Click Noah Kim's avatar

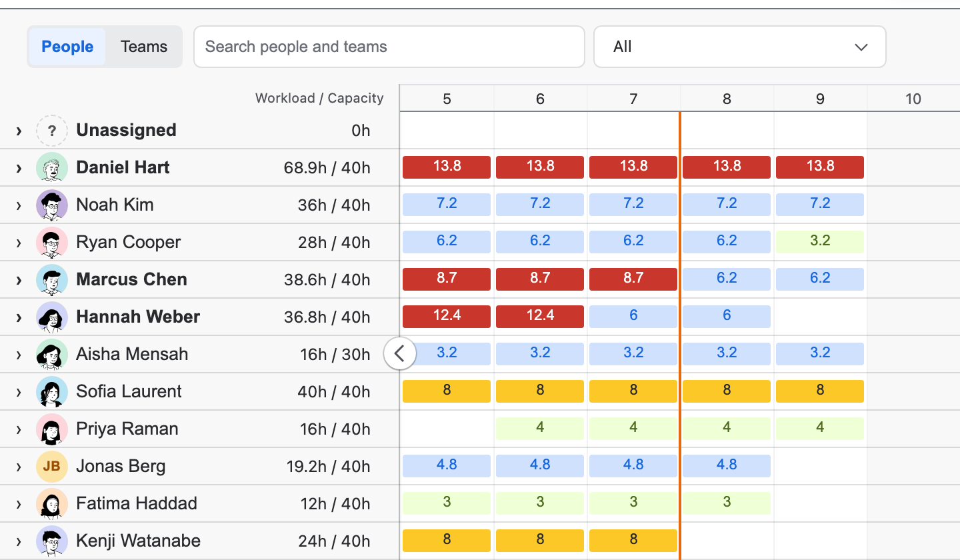click(52, 205)
